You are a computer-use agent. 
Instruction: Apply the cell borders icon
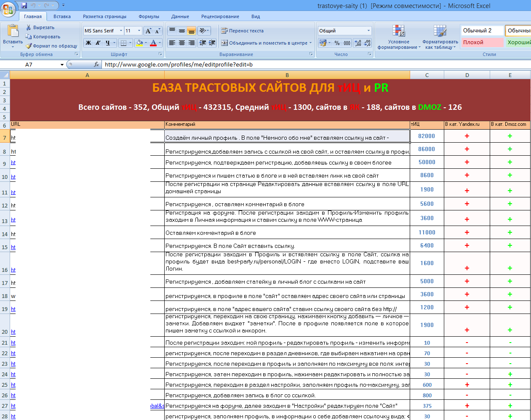(123, 43)
